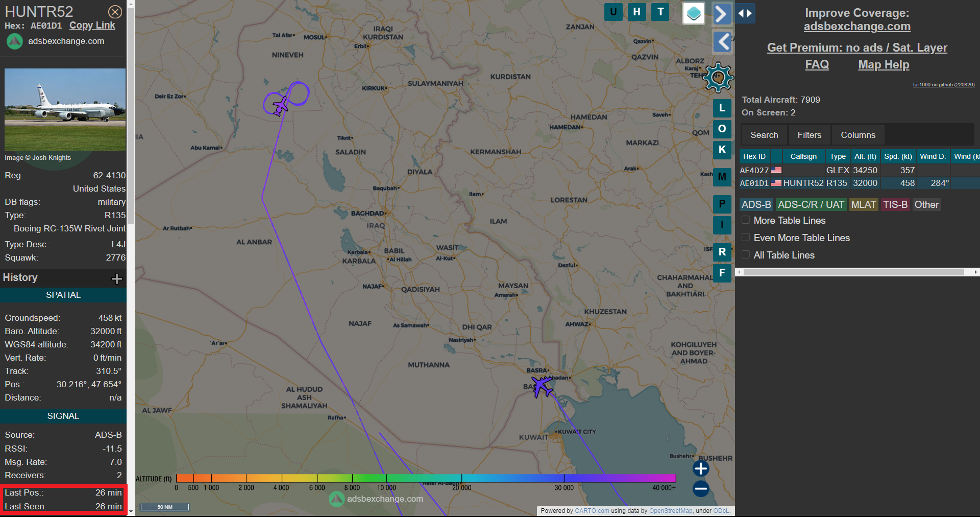980x517 pixels.
Task: Select table row AE4D27 GLEX
Action: click(x=860, y=170)
